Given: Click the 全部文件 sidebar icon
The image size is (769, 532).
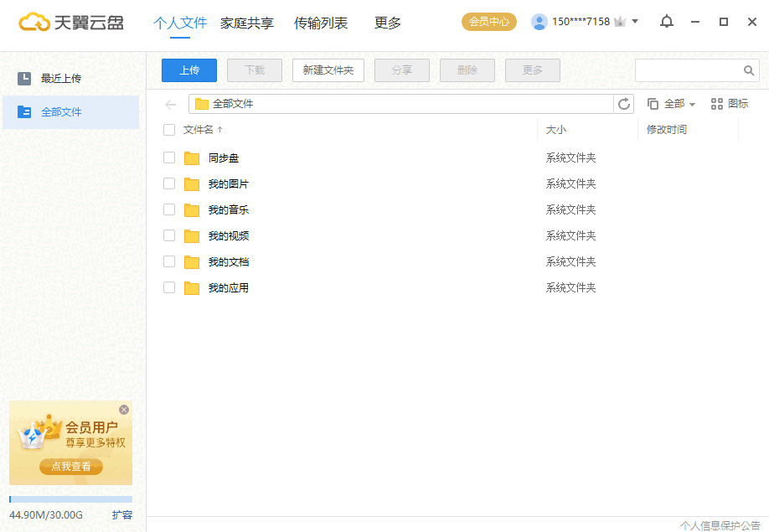Looking at the screenshot, I should tap(25, 113).
